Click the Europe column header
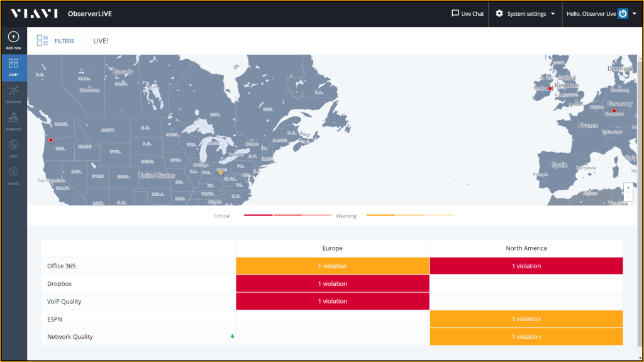644x362 pixels. click(333, 248)
